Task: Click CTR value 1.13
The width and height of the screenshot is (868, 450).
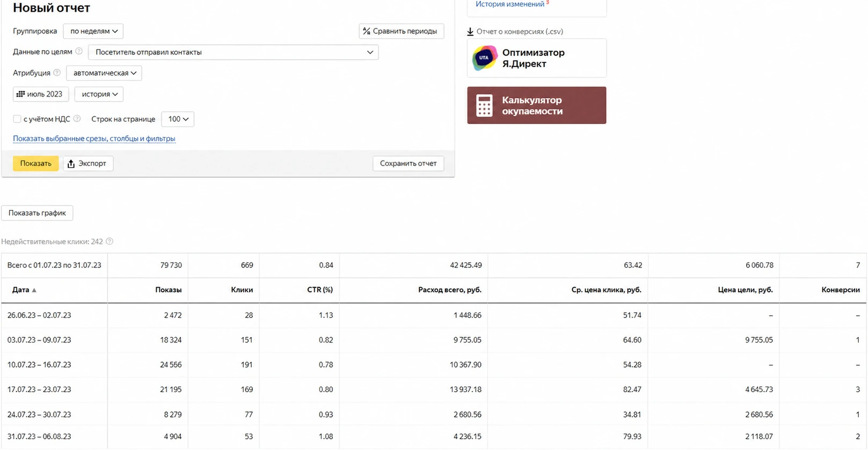Action: pyautogui.click(x=326, y=315)
